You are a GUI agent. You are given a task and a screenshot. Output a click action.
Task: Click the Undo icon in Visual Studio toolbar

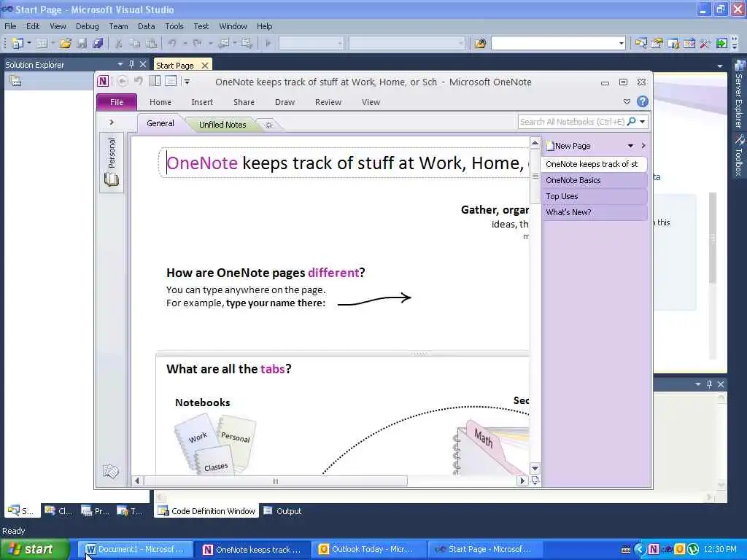pos(172,43)
